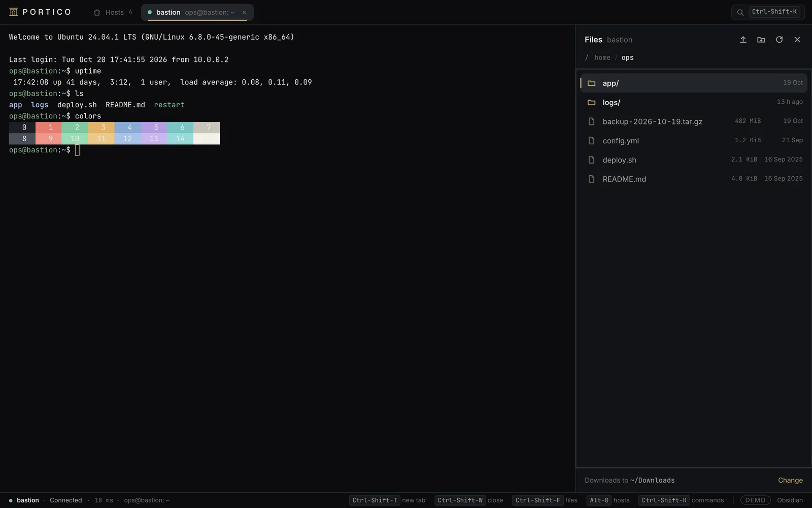Upload a file to bastion
Viewport: 812px width, 508px height.
coord(743,40)
